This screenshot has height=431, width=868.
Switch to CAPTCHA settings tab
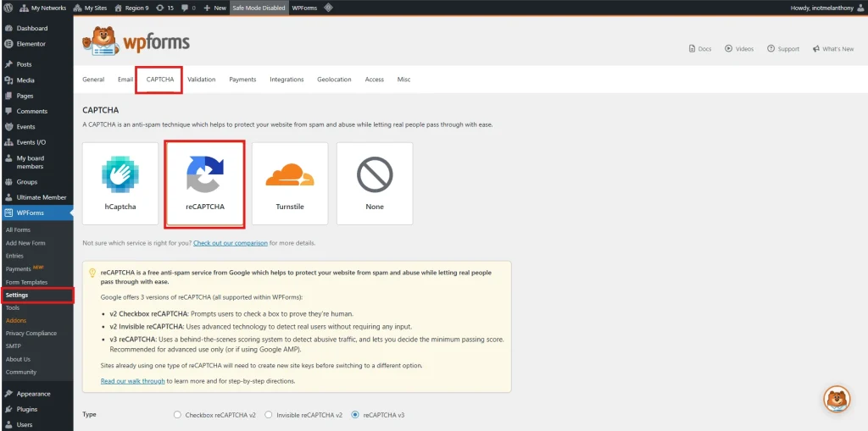(x=160, y=80)
